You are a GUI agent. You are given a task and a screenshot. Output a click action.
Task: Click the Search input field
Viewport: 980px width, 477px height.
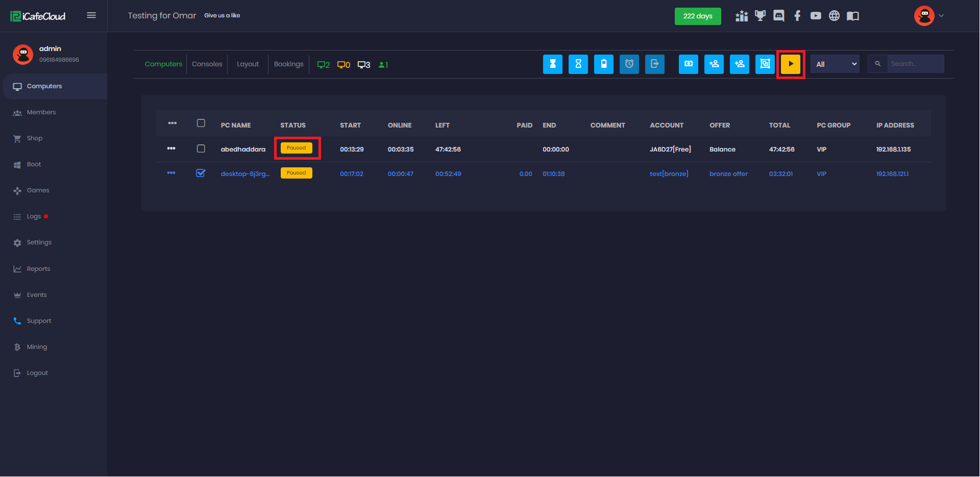pos(915,64)
